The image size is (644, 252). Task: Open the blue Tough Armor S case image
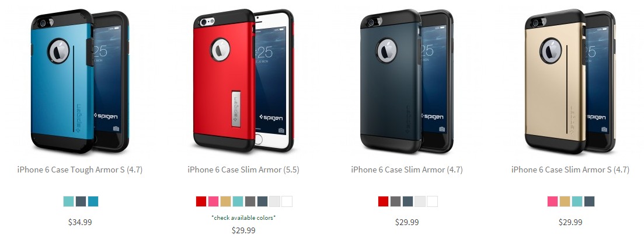[80, 81]
